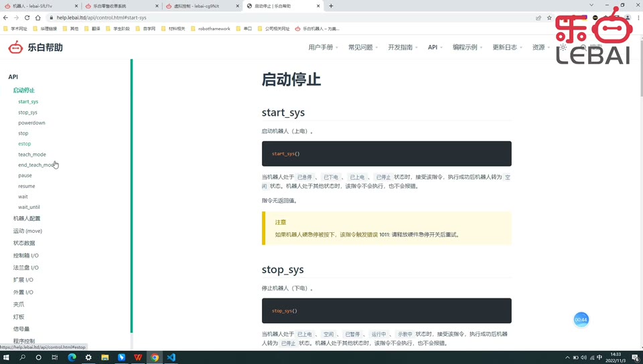The height and width of the screenshot is (364, 643).
Task: Click the start_sys section heading
Action: (x=283, y=112)
